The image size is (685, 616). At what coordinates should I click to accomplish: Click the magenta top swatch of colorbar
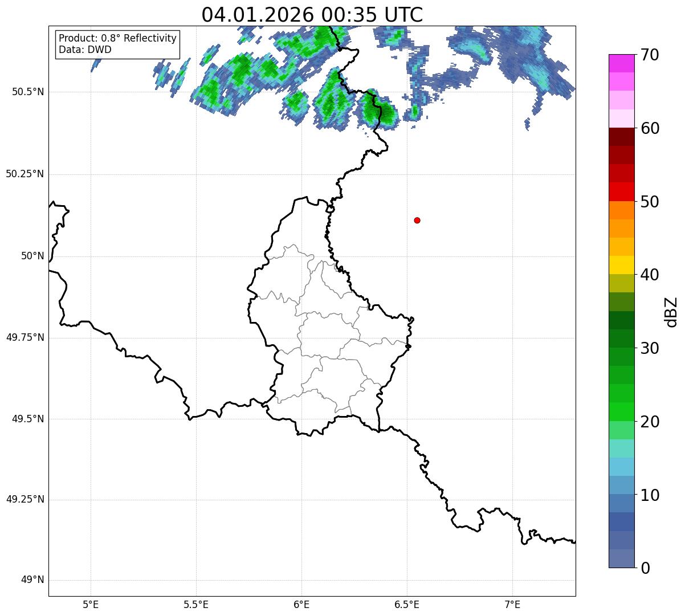click(x=621, y=63)
